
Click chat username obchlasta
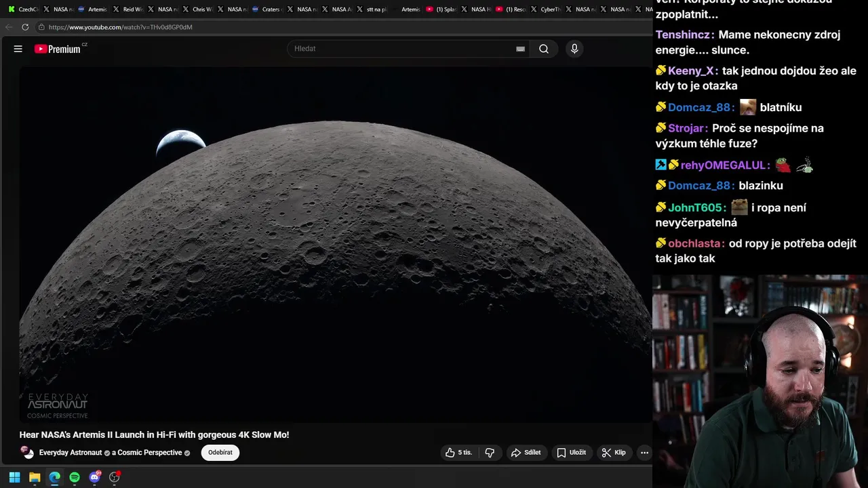[696, 243]
